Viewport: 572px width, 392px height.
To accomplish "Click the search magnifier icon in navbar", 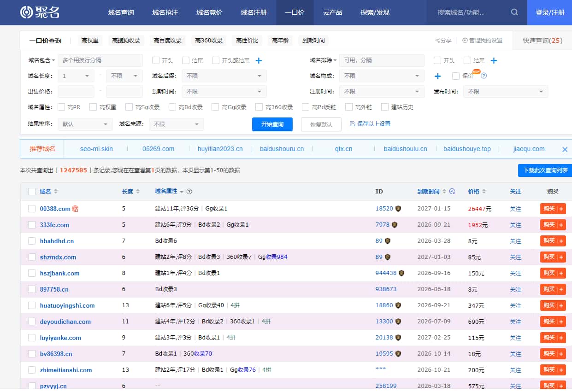I will pos(514,12).
